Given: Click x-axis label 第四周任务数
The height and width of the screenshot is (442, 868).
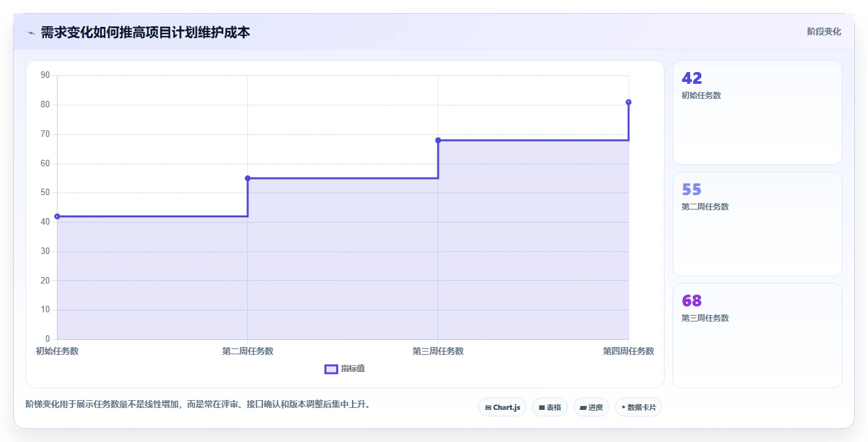Looking at the screenshot, I should pos(629,351).
